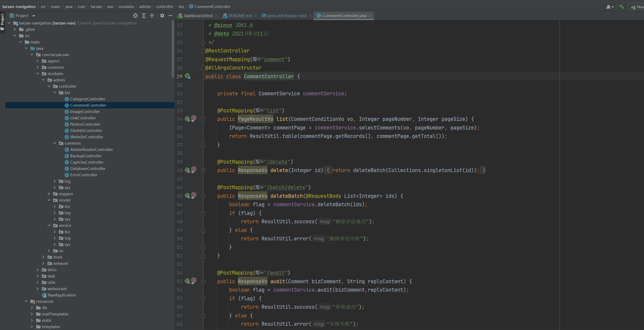Screen dimensions: 644x330
Task: Click the Project panel settings gear icon
Action: coord(161,16)
